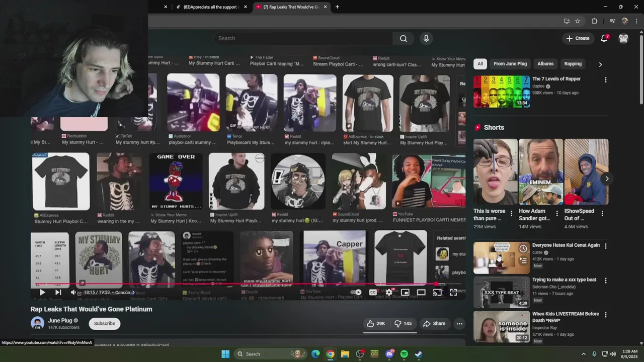Image resolution: width=644 pixels, height=362 pixels.
Task: Share the video
Action: tap(434, 324)
